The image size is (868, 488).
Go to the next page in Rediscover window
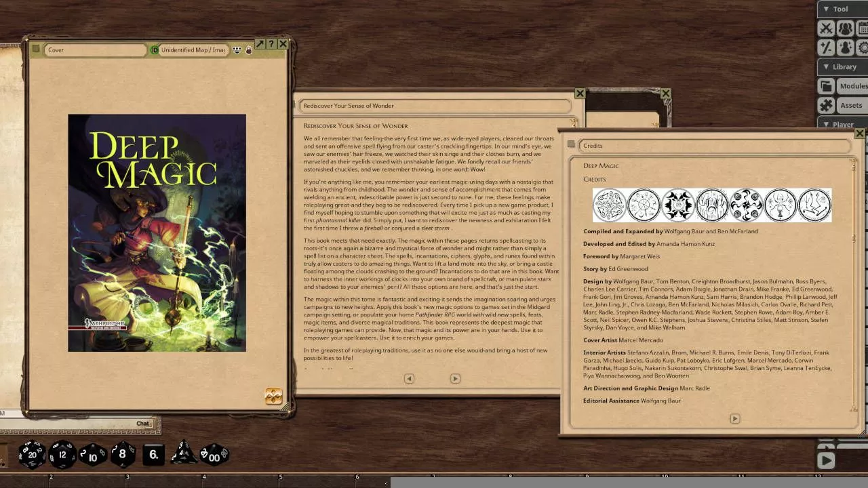[x=455, y=378]
